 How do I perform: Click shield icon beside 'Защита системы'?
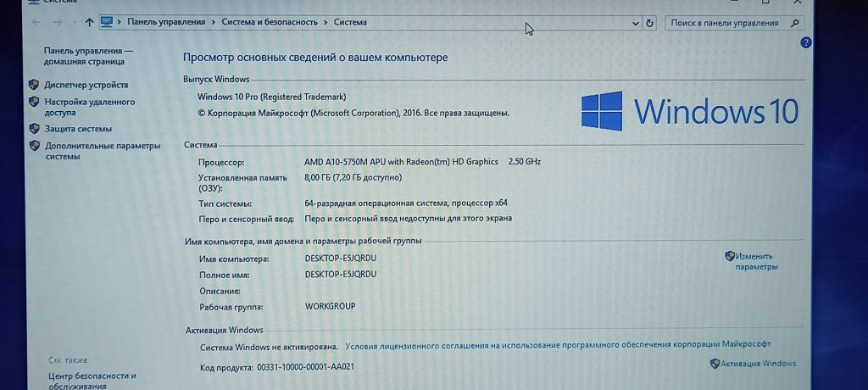tap(34, 129)
